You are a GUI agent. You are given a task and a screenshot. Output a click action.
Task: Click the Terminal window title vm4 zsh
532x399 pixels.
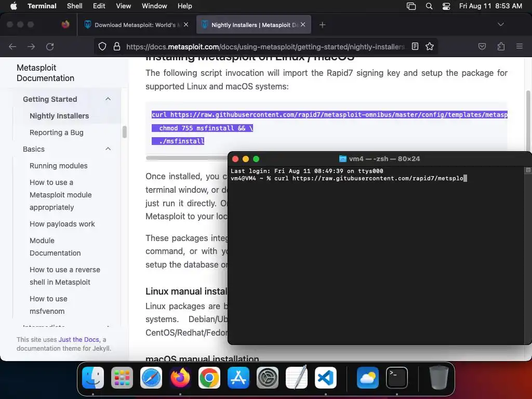pos(379,159)
